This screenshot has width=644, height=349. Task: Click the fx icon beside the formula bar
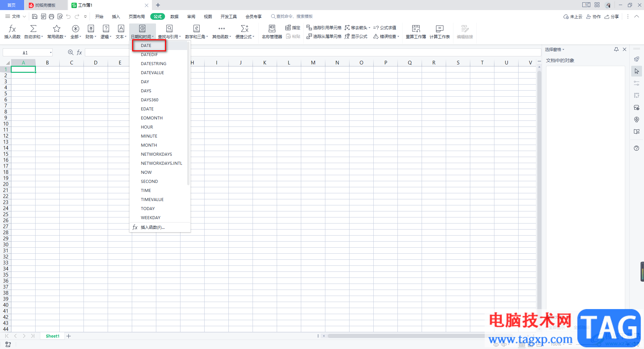point(79,52)
